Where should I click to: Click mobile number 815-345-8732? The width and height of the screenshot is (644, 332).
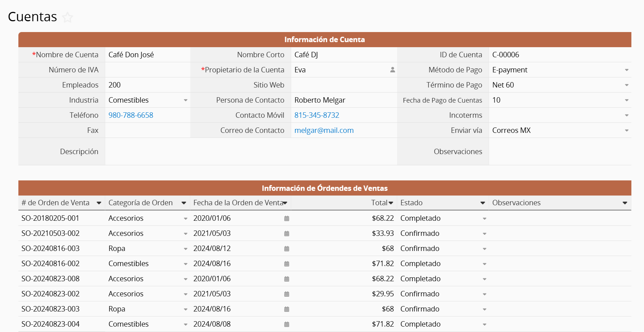coord(317,115)
